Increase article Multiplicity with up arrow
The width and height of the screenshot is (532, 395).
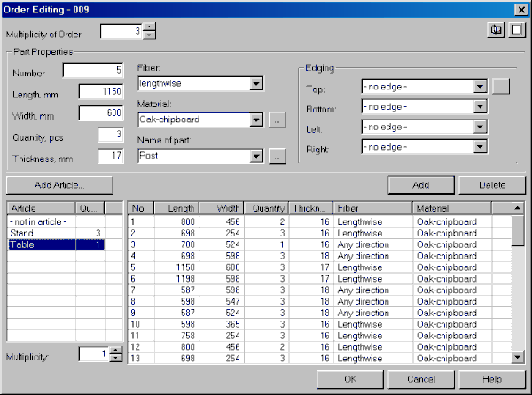pos(116,351)
